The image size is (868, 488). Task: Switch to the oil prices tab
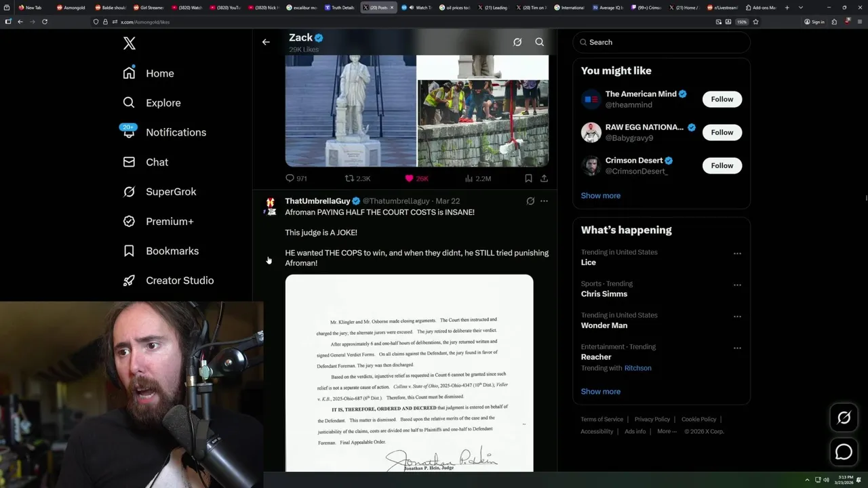pyautogui.click(x=454, y=7)
